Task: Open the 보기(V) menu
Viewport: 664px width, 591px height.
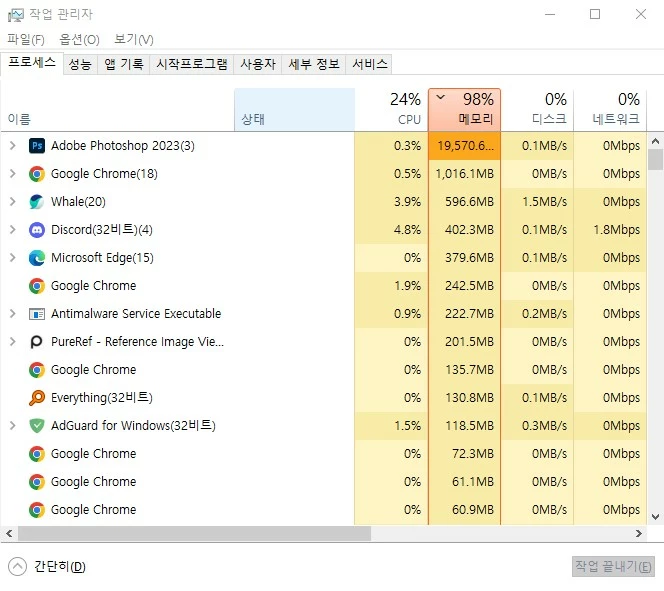Action: (133, 39)
